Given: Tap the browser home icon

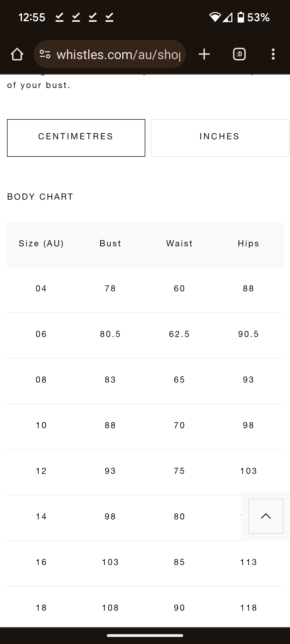Looking at the screenshot, I should (x=17, y=54).
